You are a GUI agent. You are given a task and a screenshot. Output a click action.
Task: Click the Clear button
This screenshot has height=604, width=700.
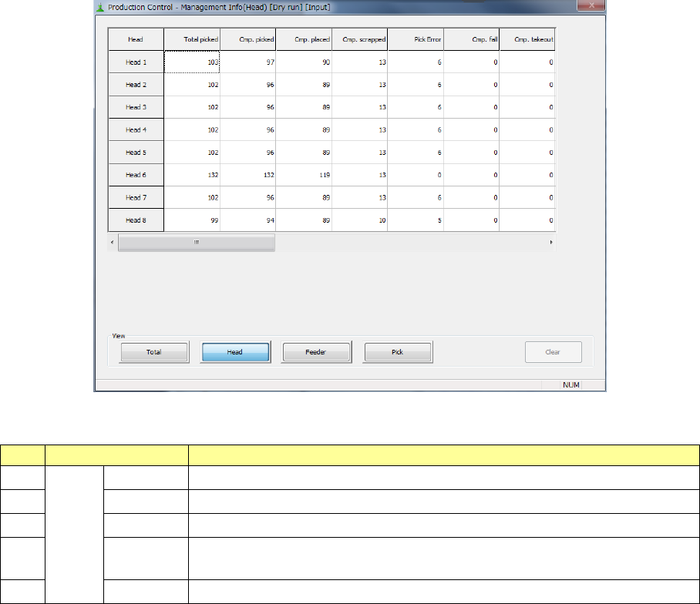tap(553, 352)
